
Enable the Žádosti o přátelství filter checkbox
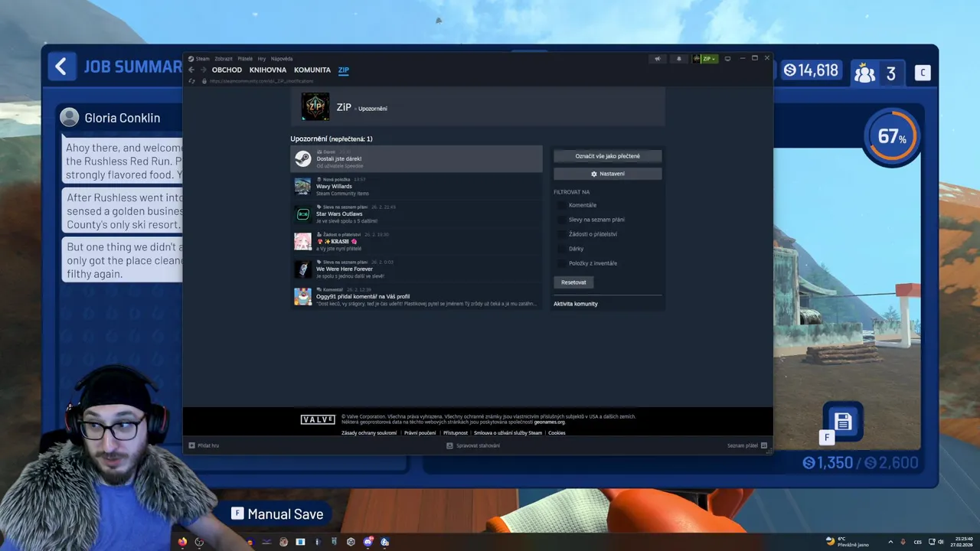tap(562, 234)
